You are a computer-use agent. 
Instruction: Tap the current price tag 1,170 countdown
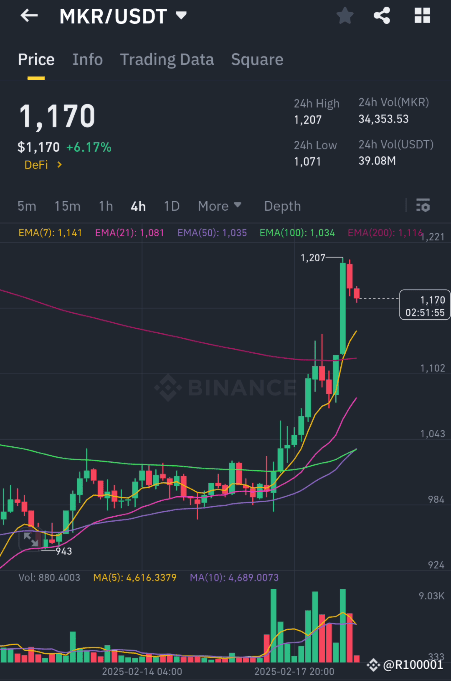(424, 306)
